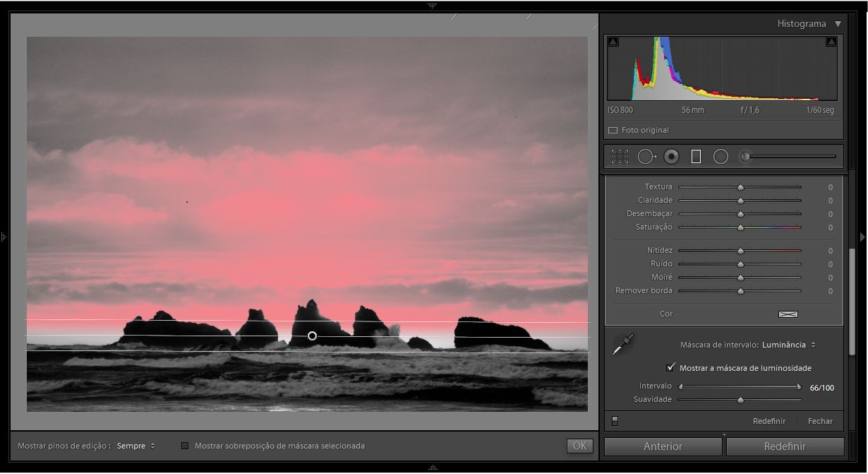
Task: Click the large Redefinir button
Action: pos(785,446)
